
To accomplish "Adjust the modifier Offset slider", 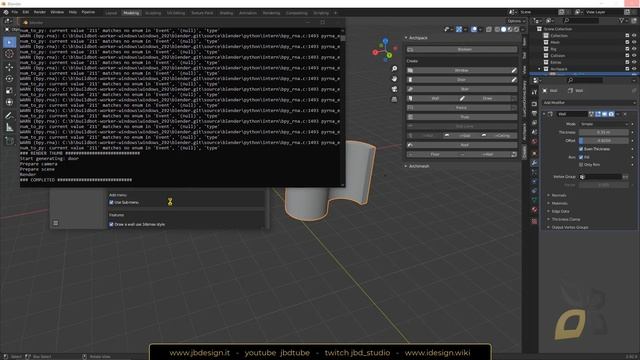I will pyautogui.click(x=604, y=141).
